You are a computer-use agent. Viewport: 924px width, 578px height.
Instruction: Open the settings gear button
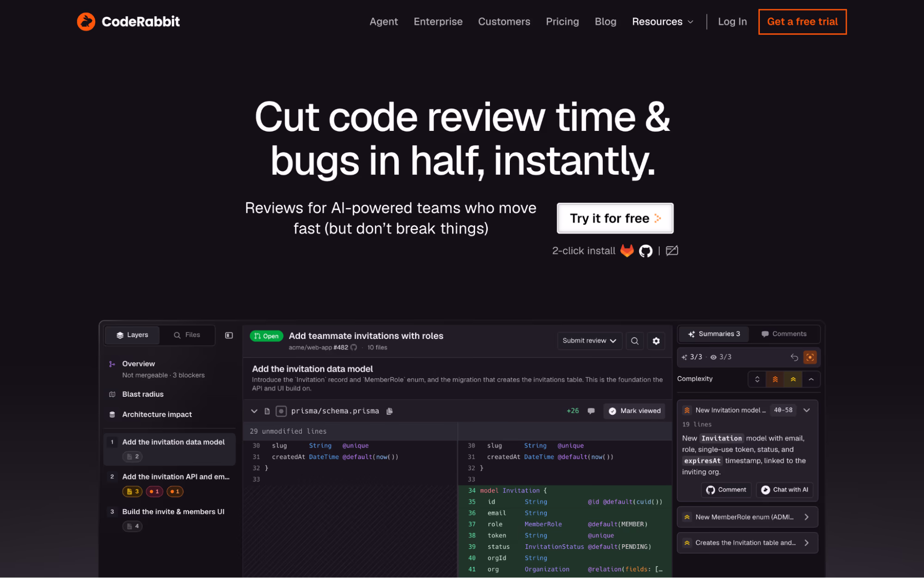[656, 341]
